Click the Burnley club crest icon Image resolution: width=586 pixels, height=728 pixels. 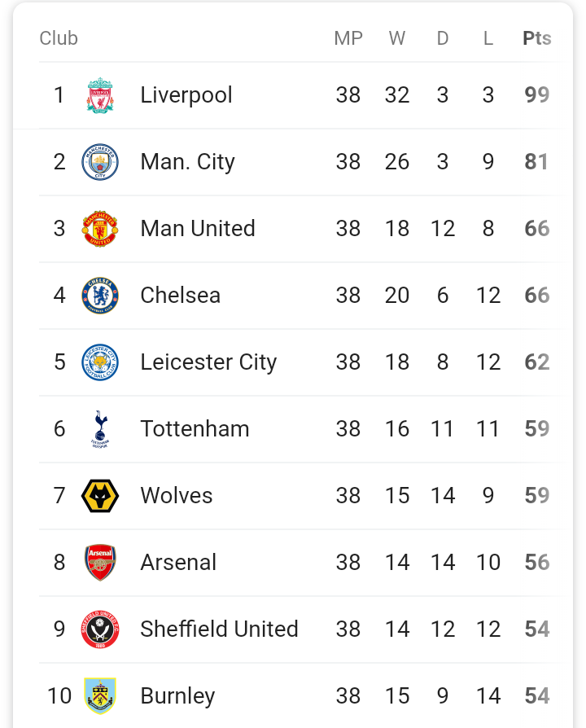(100, 696)
